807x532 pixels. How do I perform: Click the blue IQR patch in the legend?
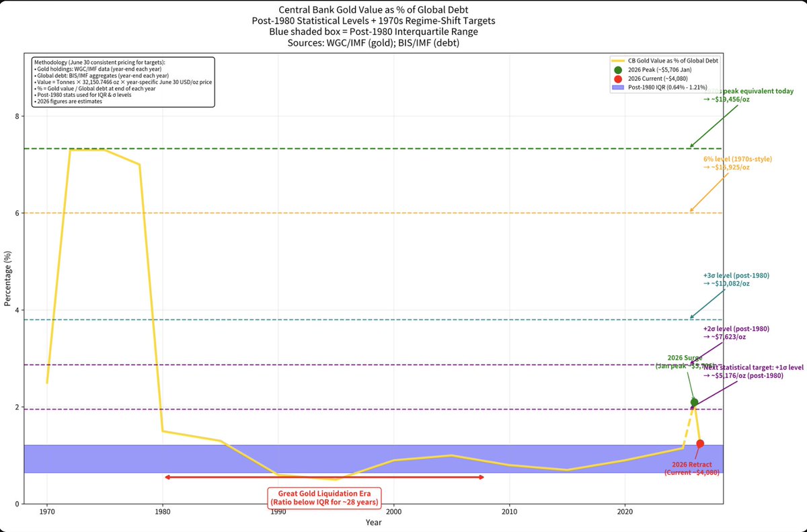point(619,87)
